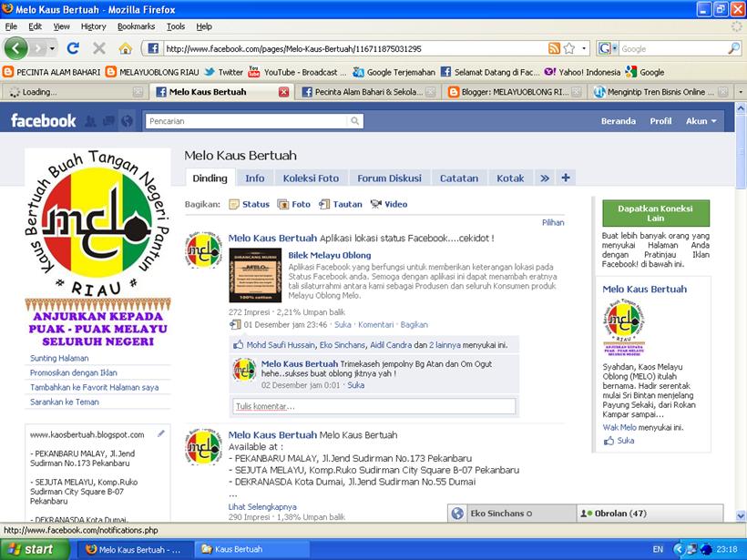
Task: Open the Tools menu
Action: coord(176,26)
